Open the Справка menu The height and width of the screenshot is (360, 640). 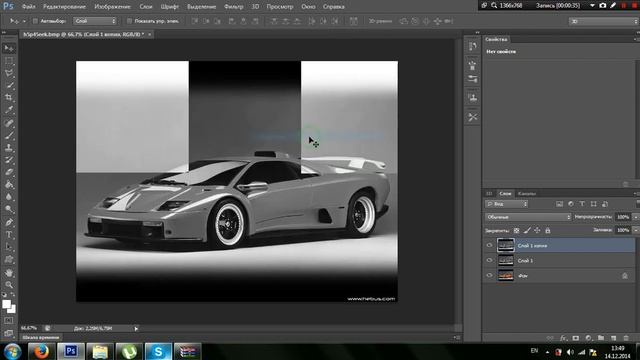tap(333, 7)
